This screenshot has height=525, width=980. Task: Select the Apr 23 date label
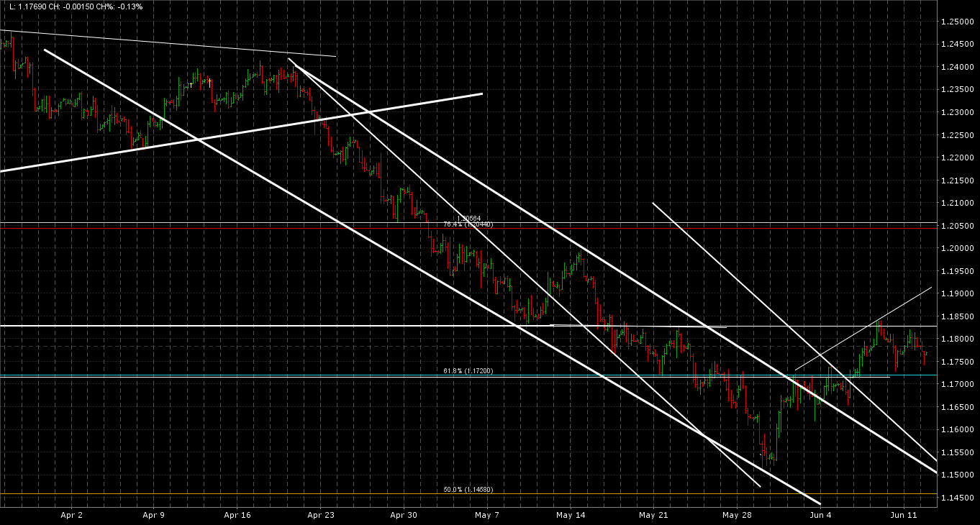321,516
